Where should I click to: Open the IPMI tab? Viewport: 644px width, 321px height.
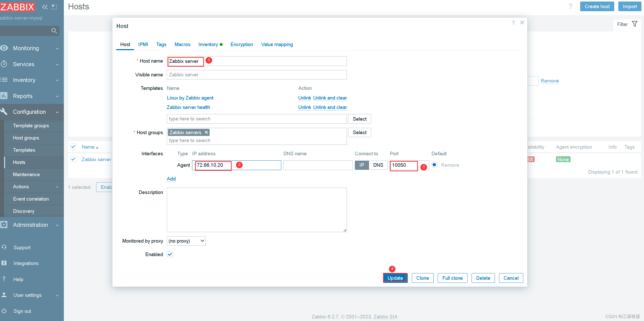pyautogui.click(x=143, y=44)
